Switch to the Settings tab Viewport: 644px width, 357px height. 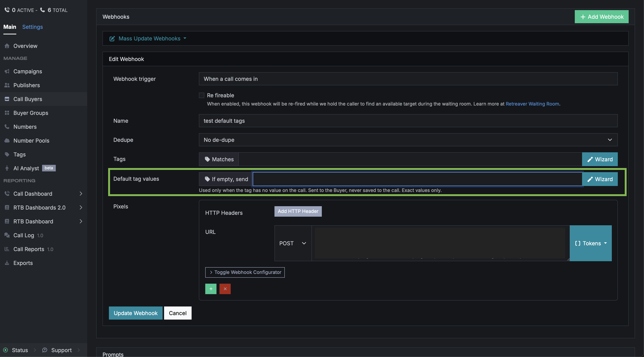click(33, 27)
